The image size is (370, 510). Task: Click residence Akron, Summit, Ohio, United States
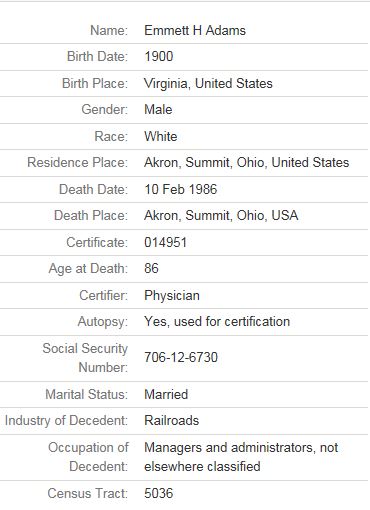click(x=247, y=163)
